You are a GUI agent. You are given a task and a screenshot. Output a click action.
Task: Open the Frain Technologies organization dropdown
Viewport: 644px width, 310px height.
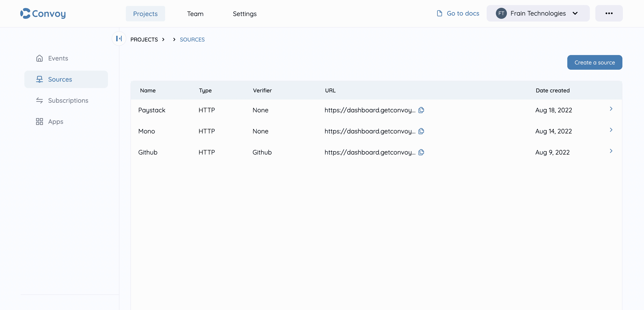click(x=575, y=13)
